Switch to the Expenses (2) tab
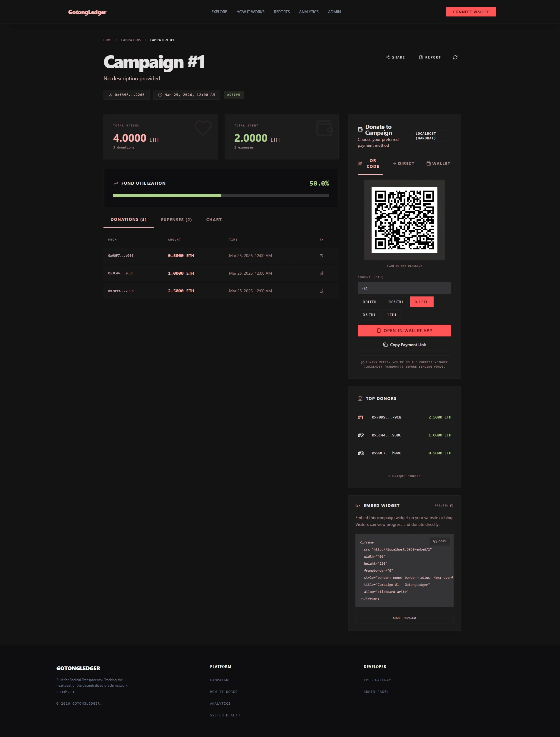560x737 pixels. point(176,219)
